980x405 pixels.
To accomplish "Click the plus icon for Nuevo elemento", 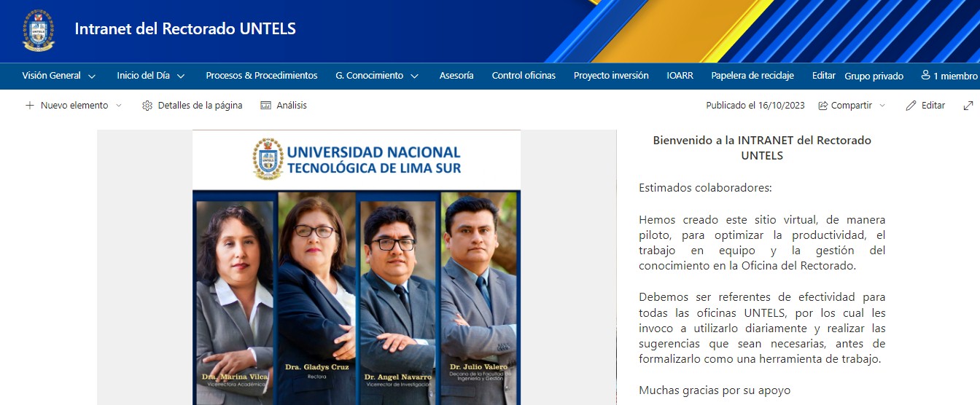I will tap(30, 106).
